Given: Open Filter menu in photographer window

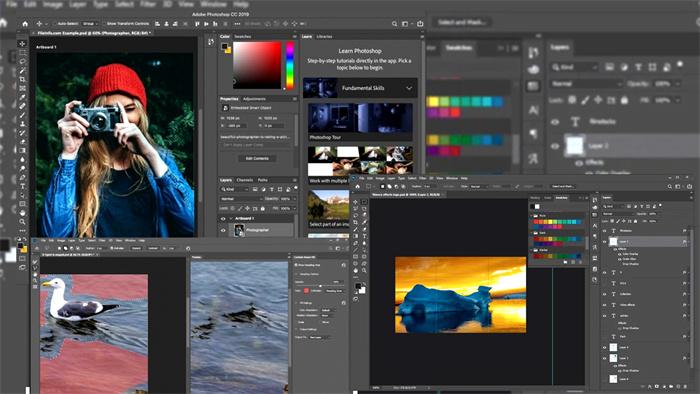Looking at the screenshot, I should coord(148,4).
